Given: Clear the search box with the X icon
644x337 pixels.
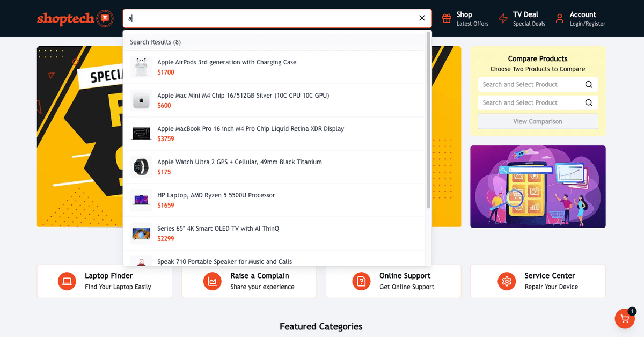Looking at the screenshot, I should click(422, 18).
